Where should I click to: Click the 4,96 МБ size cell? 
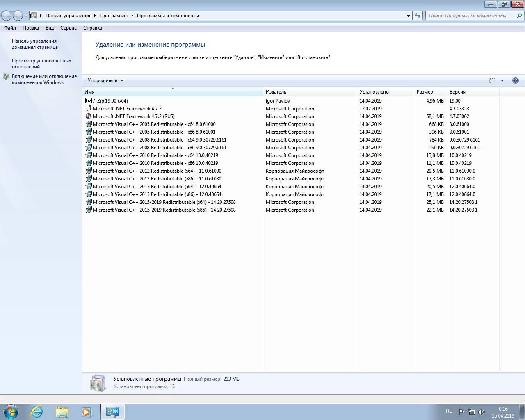(x=435, y=100)
